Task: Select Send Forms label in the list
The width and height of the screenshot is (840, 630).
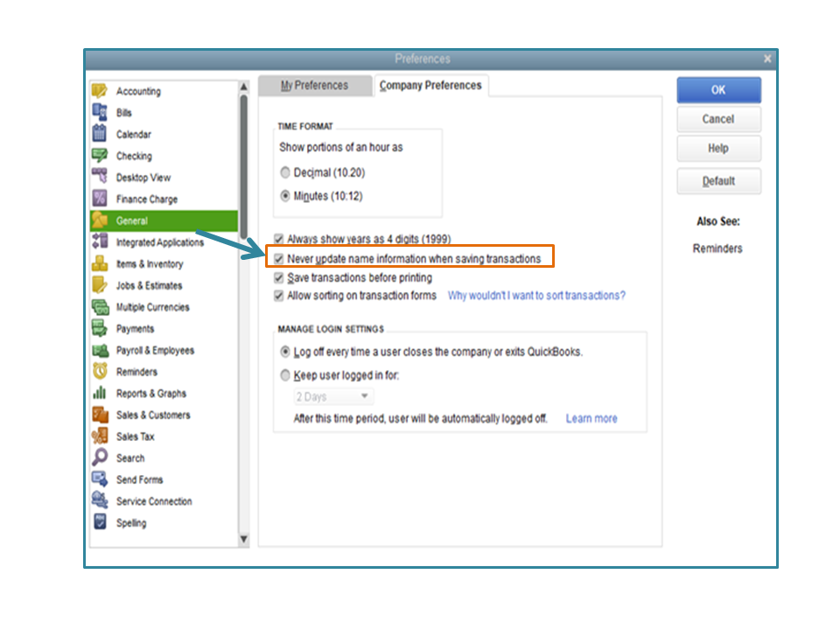Action: click(139, 479)
